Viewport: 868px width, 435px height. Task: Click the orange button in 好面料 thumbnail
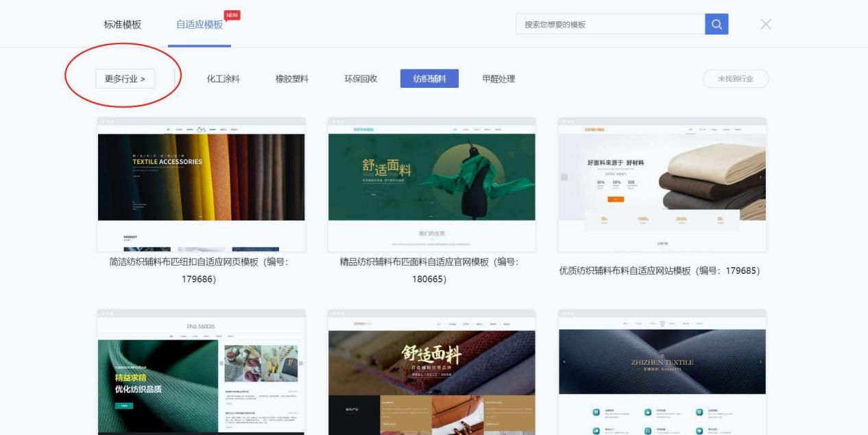click(x=616, y=199)
